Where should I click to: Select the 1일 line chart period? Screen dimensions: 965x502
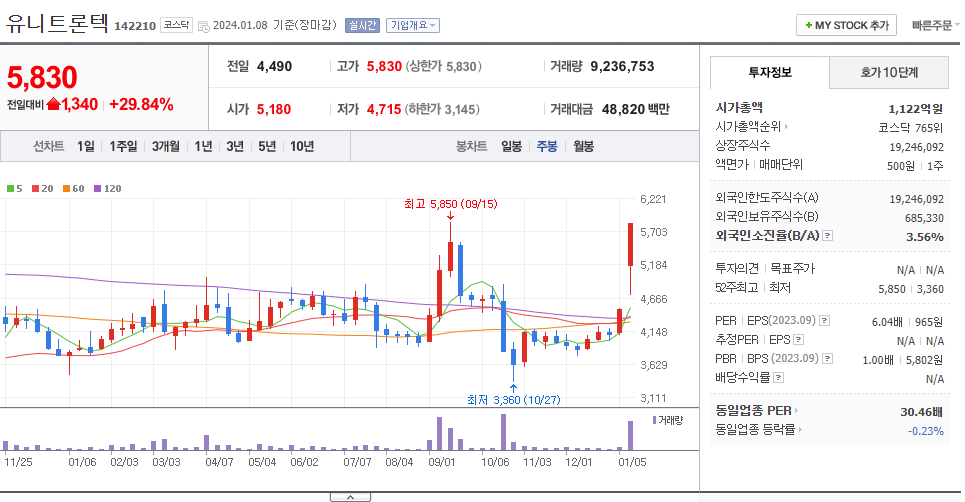click(x=86, y=146)
